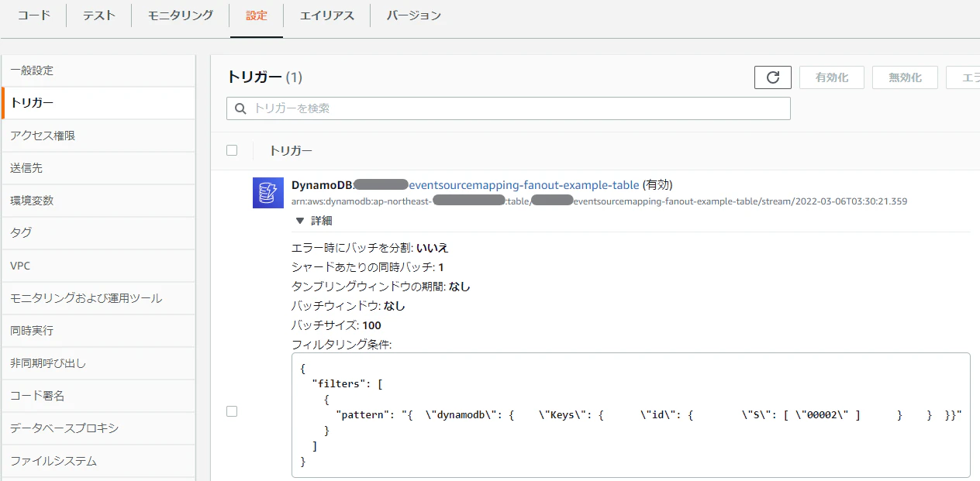Click the 無効化 button
Image resolution: width=980 pixels, height=481 pixels.
pos(905,77)
